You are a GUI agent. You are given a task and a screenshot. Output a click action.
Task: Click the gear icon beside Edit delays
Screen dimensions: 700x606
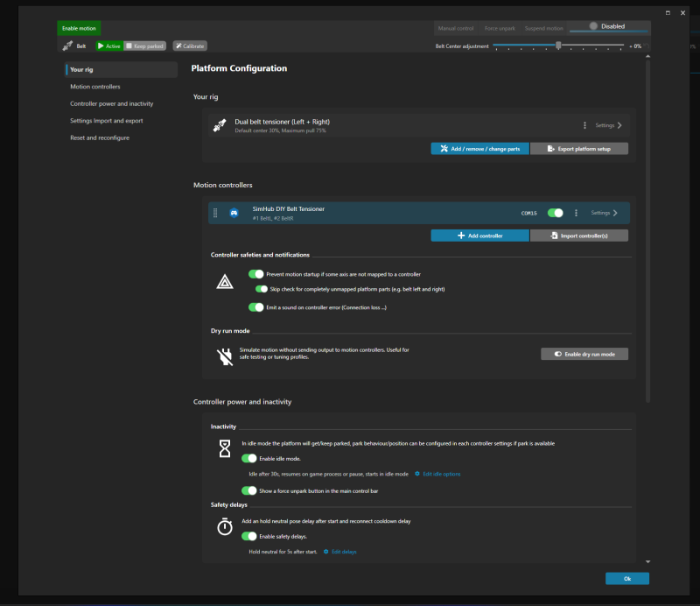[x=325, y=552]
